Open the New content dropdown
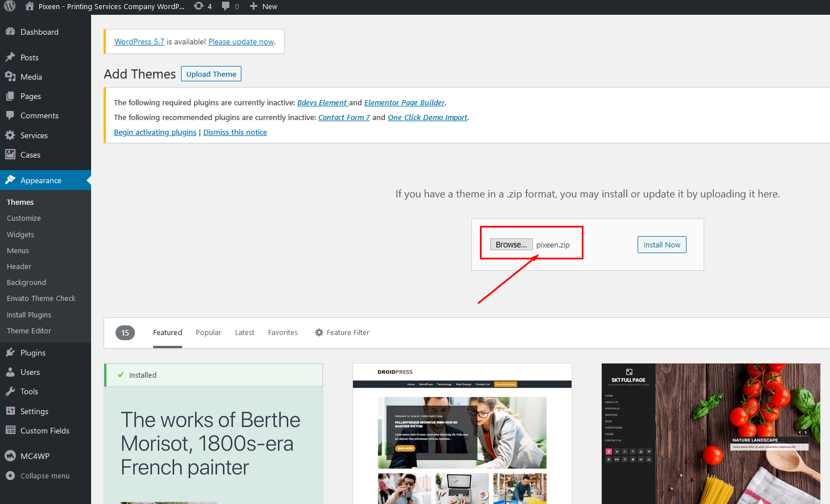This screenshot has width=830, height=504. pyautogui.click(x=264, y=6)
